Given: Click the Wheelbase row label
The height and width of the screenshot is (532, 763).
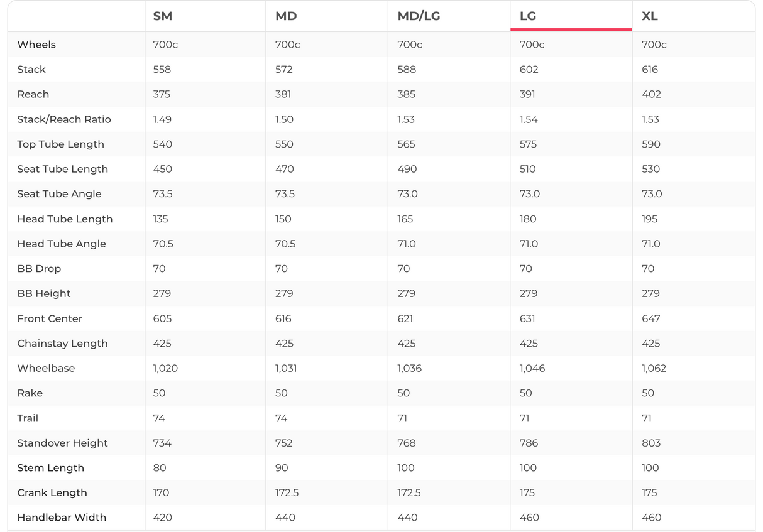Looking at the screenshot, I should click(x=46, y=368).
